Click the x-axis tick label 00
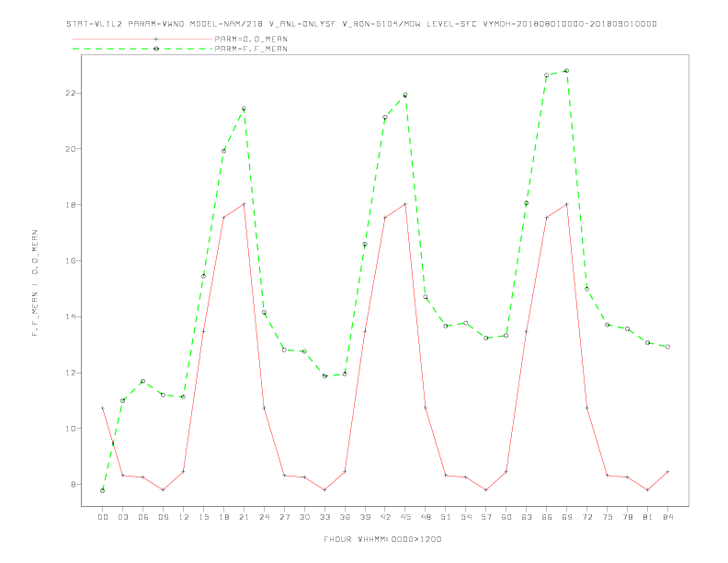The width and height of the screenshot is (728, 563). coord(103,517)
